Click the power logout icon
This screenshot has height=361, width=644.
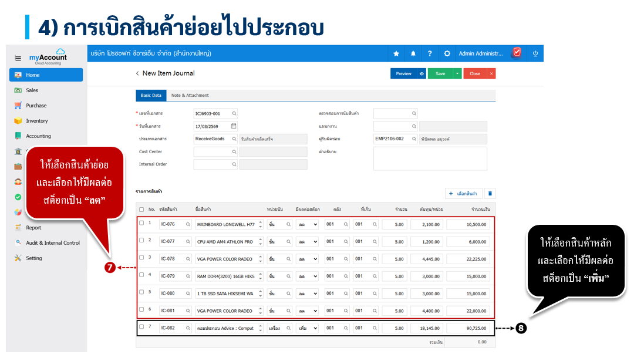535,53
